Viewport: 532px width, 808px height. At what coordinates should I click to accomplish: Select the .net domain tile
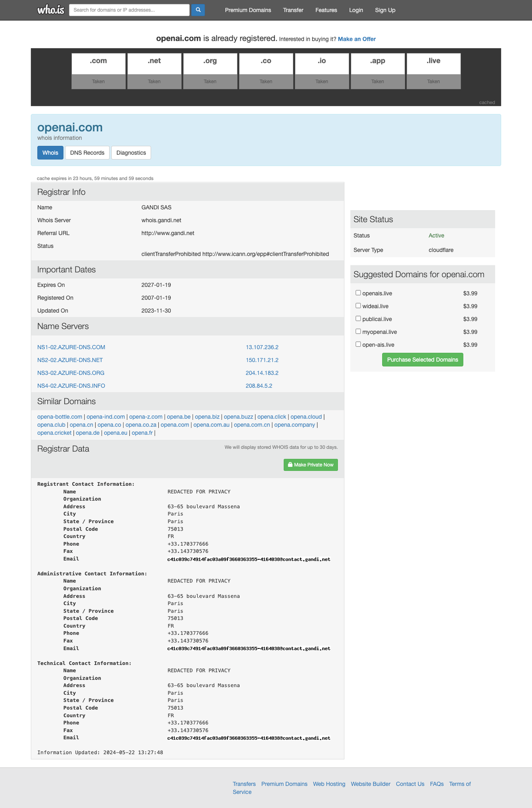(154, 71)
